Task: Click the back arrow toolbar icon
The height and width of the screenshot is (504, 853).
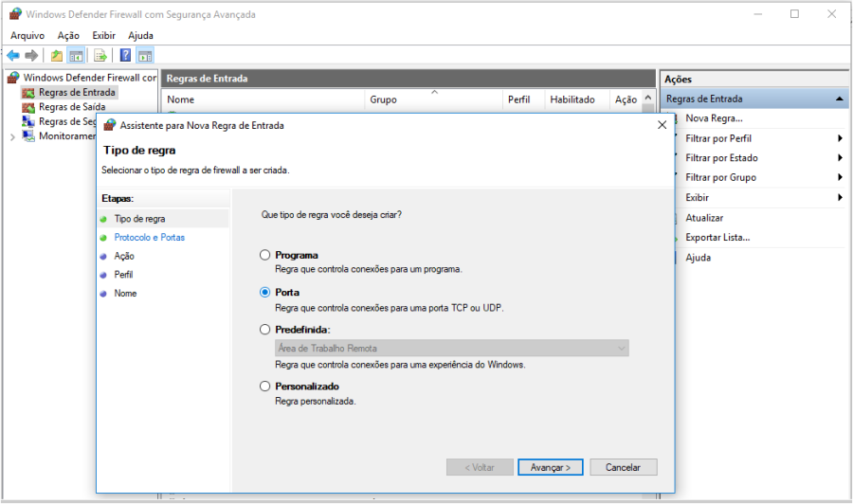Action: [x=13, y=55]
